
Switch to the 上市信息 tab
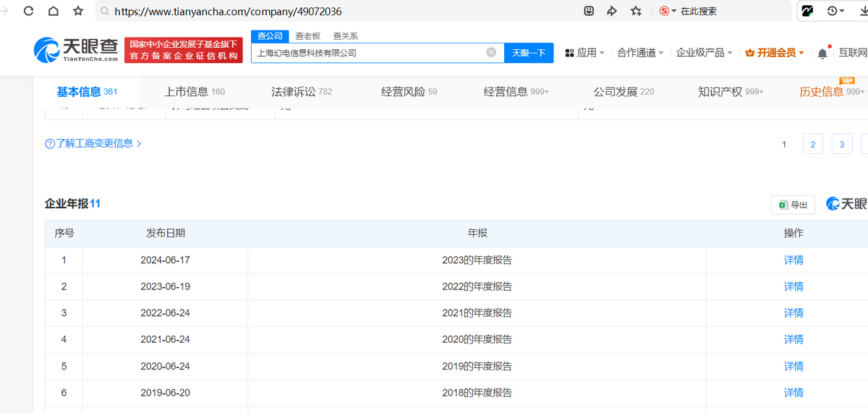[195, 92]
